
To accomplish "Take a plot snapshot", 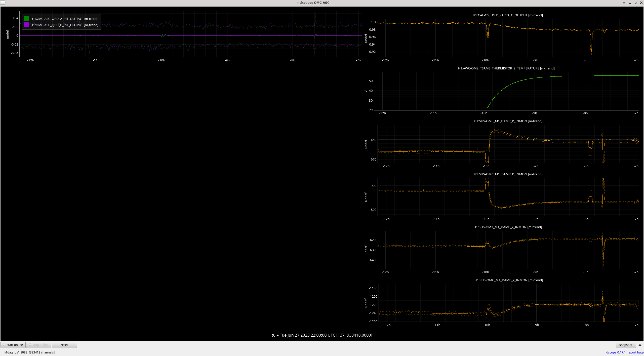I will [x=625, y=345].
